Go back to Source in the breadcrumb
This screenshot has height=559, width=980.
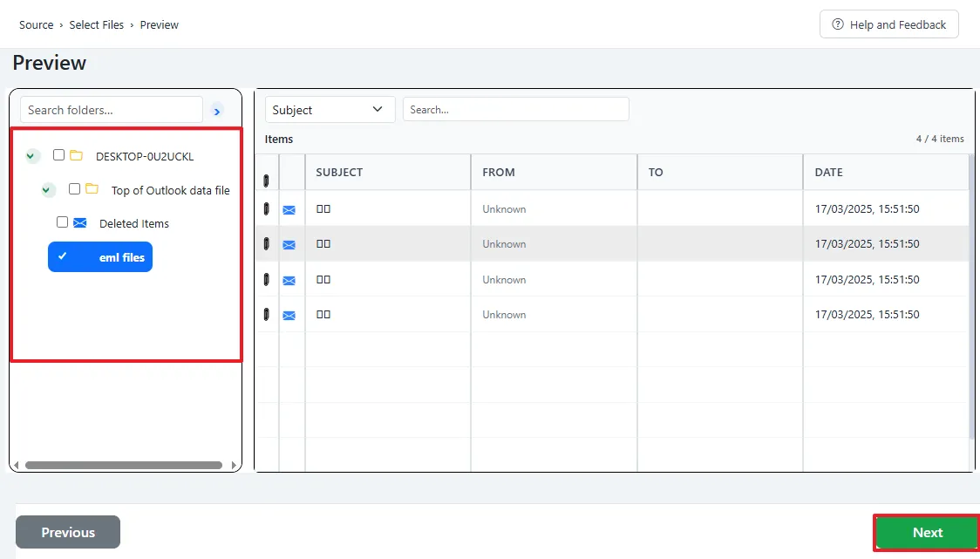click(37, 25)
